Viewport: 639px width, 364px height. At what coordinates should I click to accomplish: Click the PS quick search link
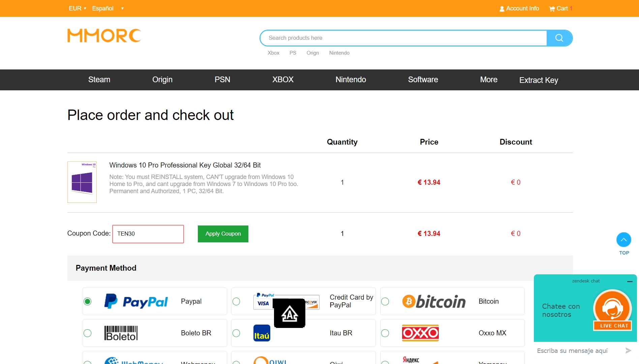(293, 53)
